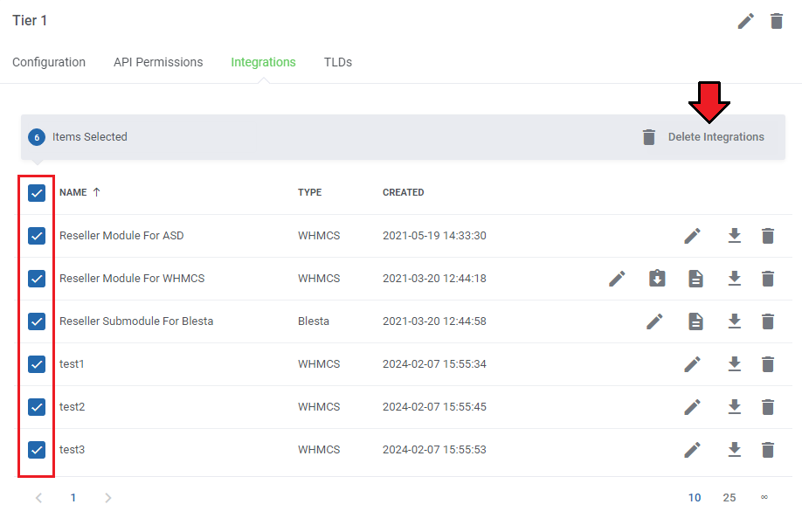Toggle the select-all checkbox in header

(37, 193)
